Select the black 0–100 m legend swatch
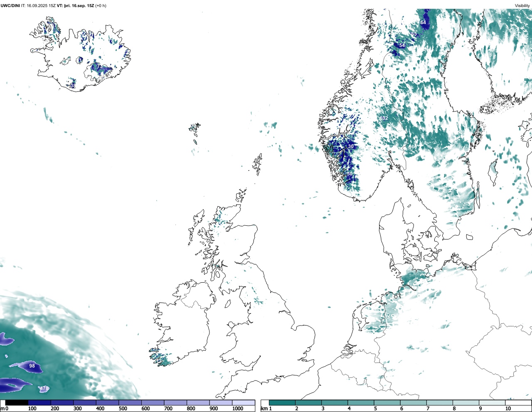This screenshot has height=412, width=532. 17,402
